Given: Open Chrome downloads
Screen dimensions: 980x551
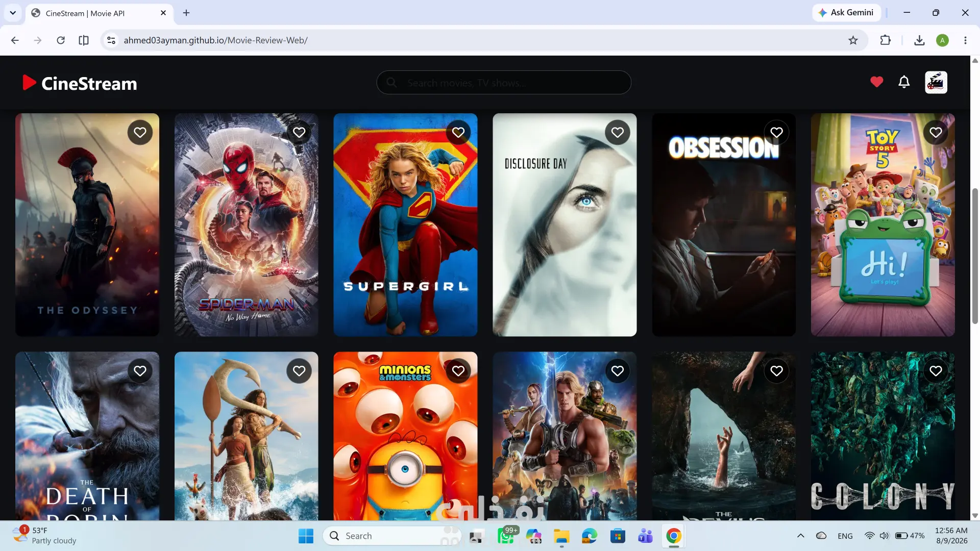Looking at the screenshot, I should pos(919,40).
